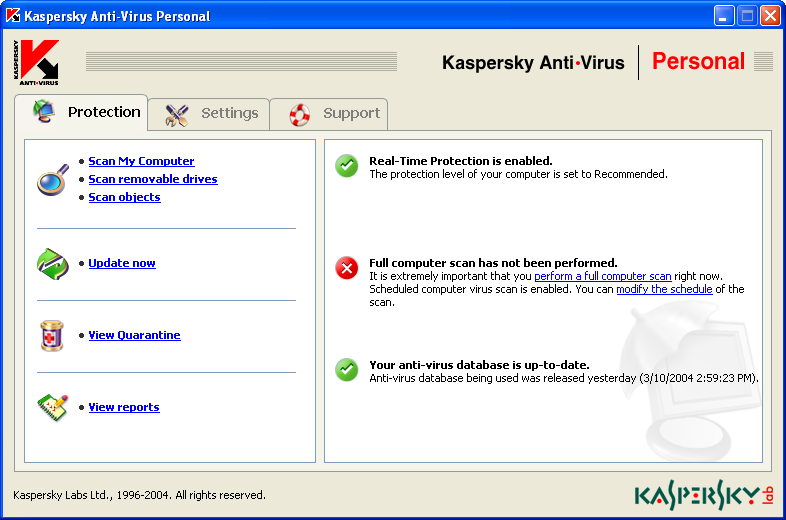
Task: Start Scan My Computer
Action: click(x=141, y=161)
